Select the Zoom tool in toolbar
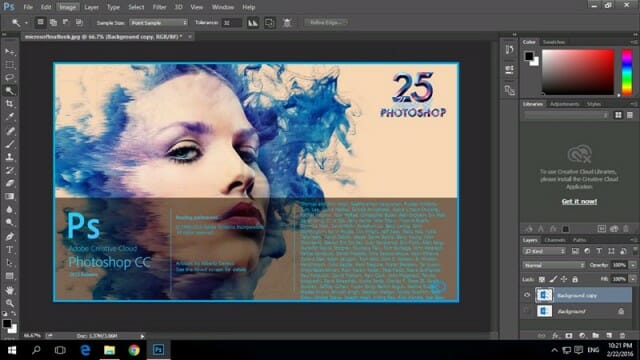Viewport: 640px width, 360px height. pyautogui.click(x=9, y=303)
